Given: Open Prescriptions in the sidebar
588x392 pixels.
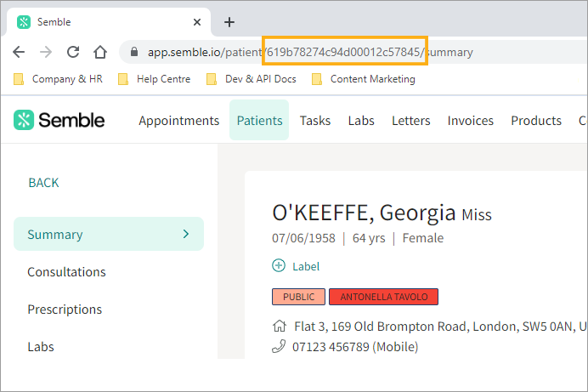Looking at the screenshot, I should click(x=65, y=310).
